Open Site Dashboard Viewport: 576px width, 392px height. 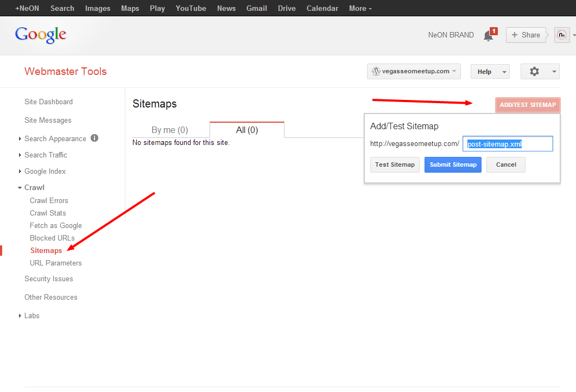(x=48, y=102)
